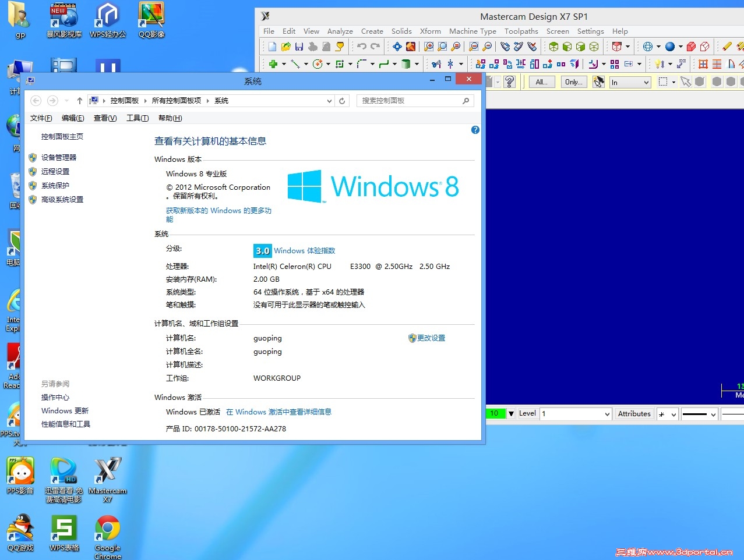
Task: Open the 工具(T) menu in 系统 window
Action: (x=137, y=118)
